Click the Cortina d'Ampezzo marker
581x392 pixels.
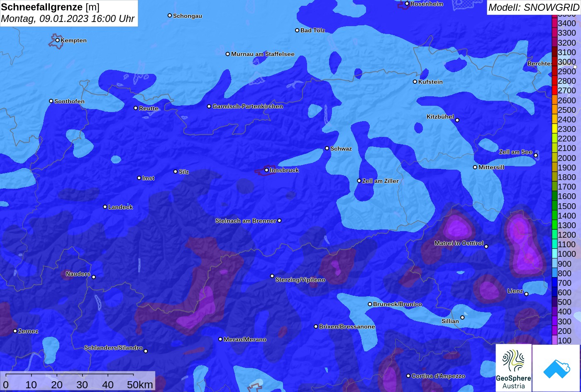click(408, 376)
